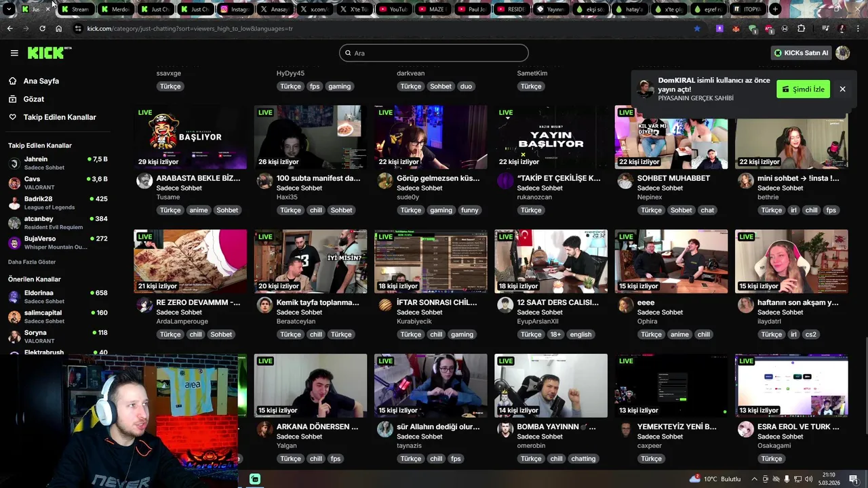Click cs2 tag under ilaydatrl stream

(811, 334)
